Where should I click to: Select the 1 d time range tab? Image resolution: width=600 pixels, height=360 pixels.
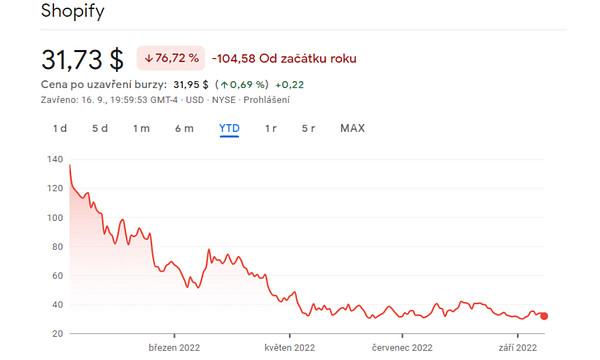click(60, 128)
